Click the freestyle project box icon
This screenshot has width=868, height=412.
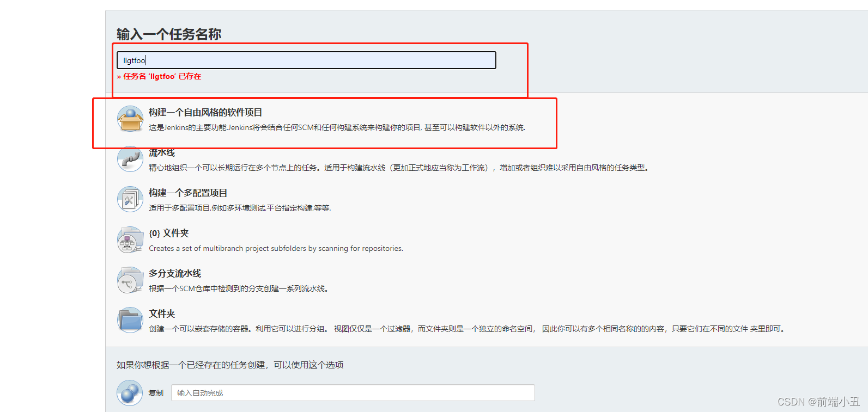pyautogui.click(x=130, y=119)
